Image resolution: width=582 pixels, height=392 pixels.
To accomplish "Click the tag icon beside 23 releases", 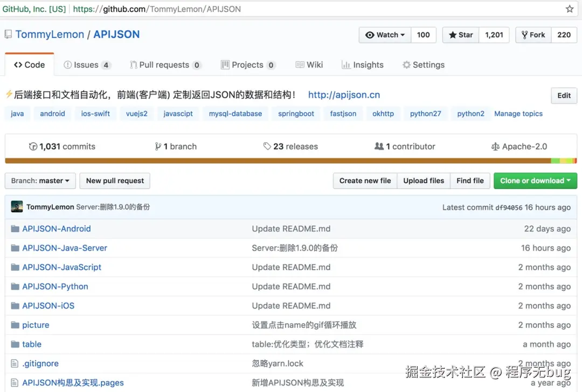I will coord(267,146).
